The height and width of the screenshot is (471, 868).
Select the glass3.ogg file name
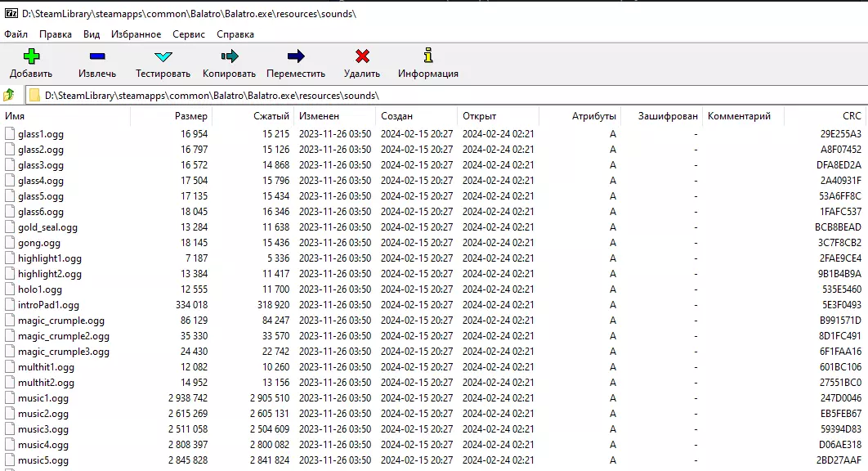(40, 165)
